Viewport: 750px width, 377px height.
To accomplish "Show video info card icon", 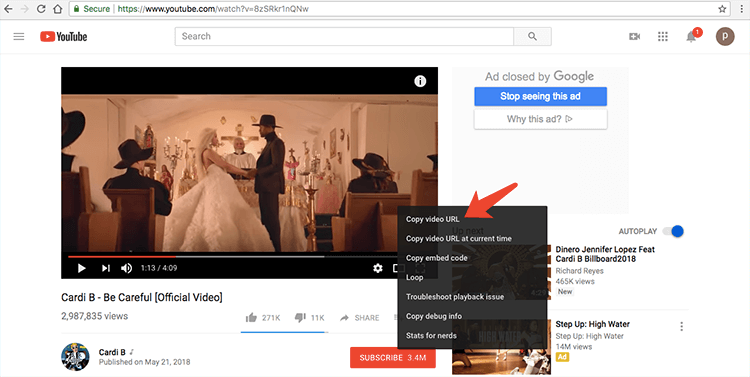I will 420,81.
